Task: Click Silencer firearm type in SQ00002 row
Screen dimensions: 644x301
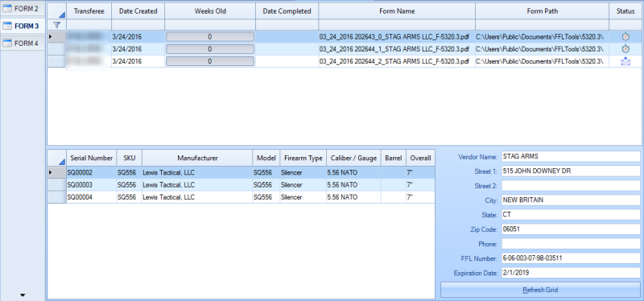Action: tap(303, 173)
